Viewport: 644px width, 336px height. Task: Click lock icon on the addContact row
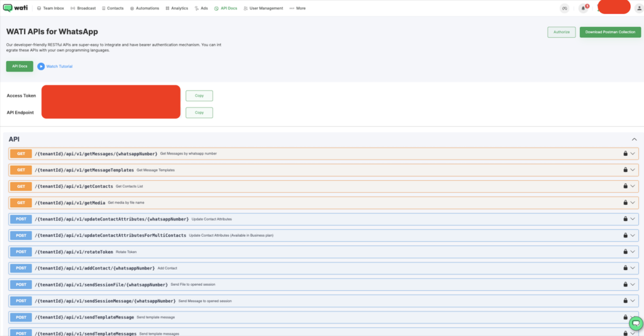tap(626, 268)
